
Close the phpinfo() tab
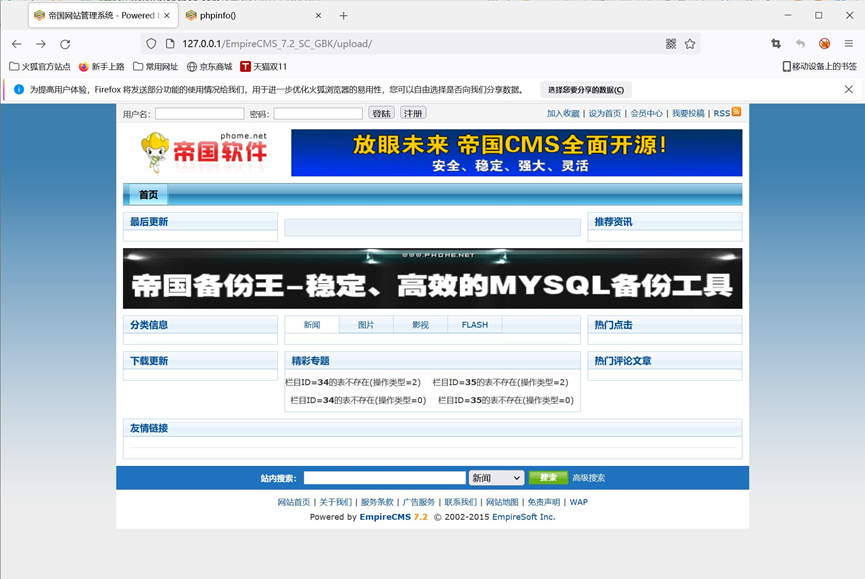(x=318, y=16)
